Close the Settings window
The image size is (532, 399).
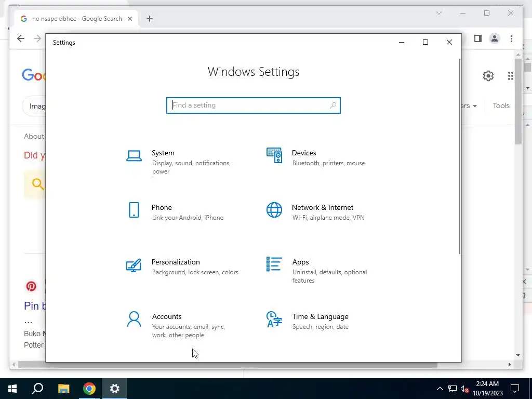coord(449,43)
